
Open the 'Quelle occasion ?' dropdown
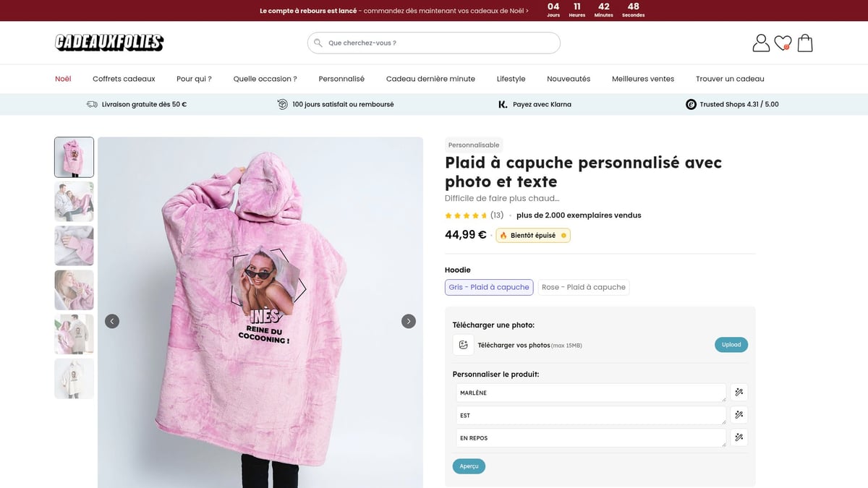[265, 79]
